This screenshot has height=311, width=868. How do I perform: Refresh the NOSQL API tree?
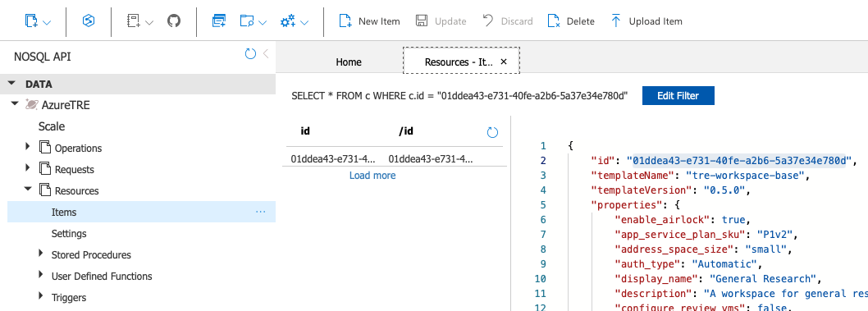pyautogui.click(x=251, y=53)
